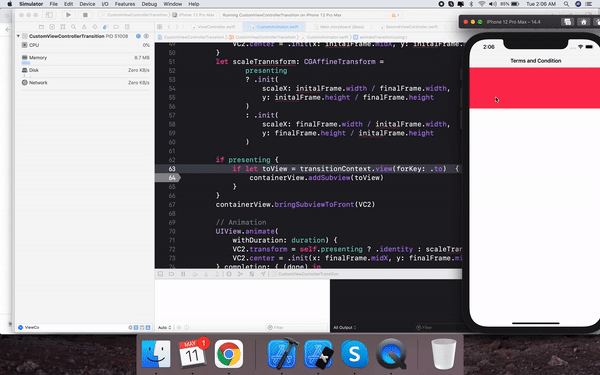This screenshot has height=375, width=600.
Task: Open Debug Memory Graph
Action: pos(240,274)
